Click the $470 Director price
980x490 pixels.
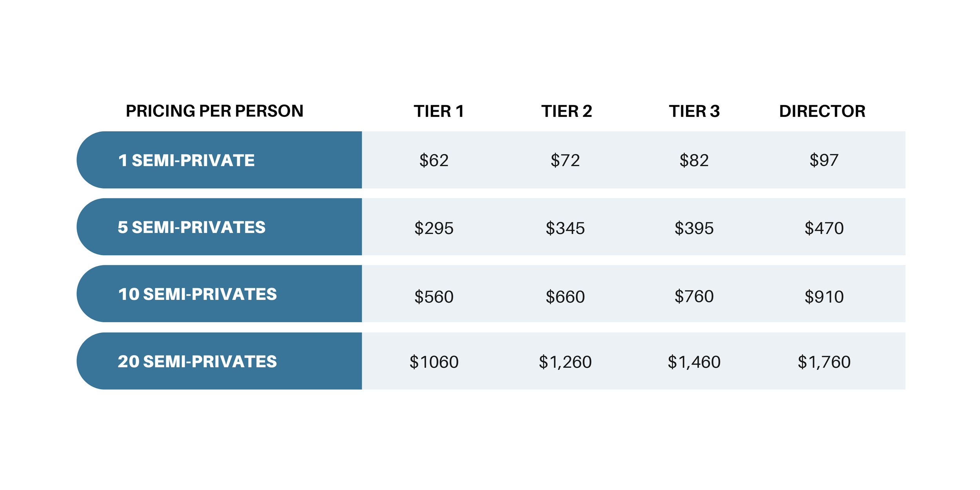824,228
